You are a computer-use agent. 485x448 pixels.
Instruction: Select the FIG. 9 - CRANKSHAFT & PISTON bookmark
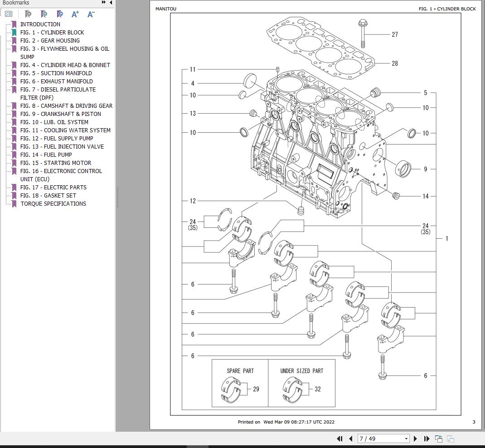click(x=59, y=114)
